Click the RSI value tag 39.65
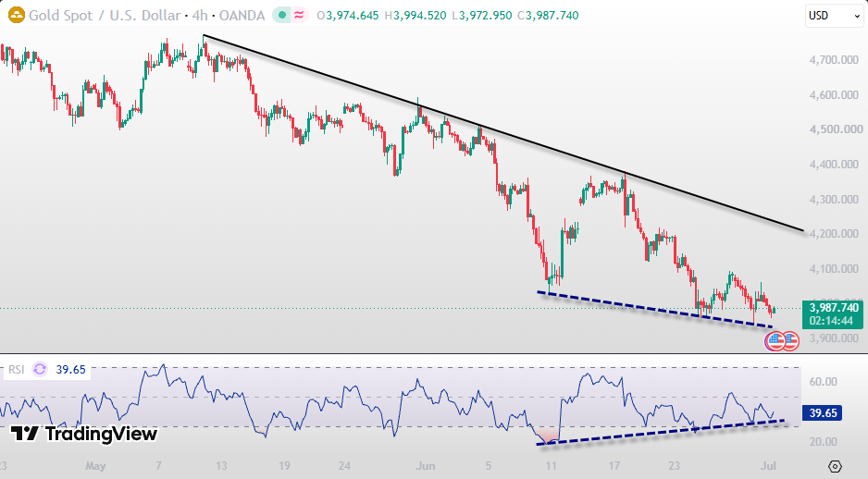Screen dimensions: 868x479 [823, 412]
